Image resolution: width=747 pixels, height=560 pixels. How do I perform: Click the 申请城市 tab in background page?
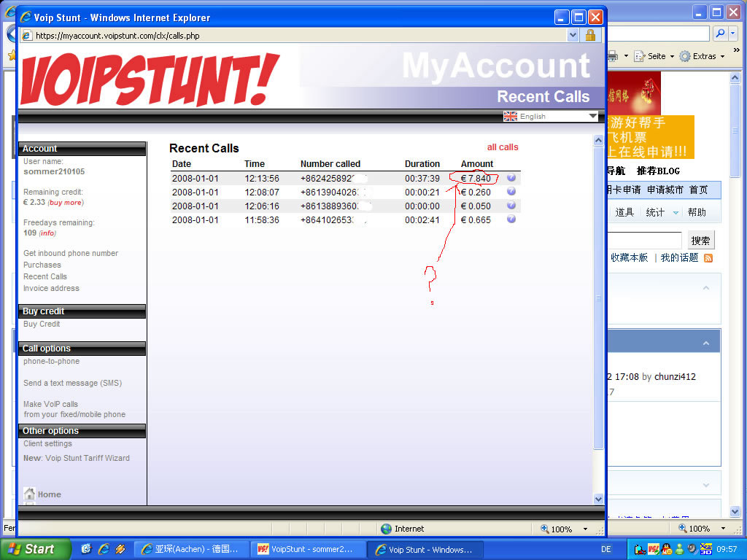[x=665, y=190]
